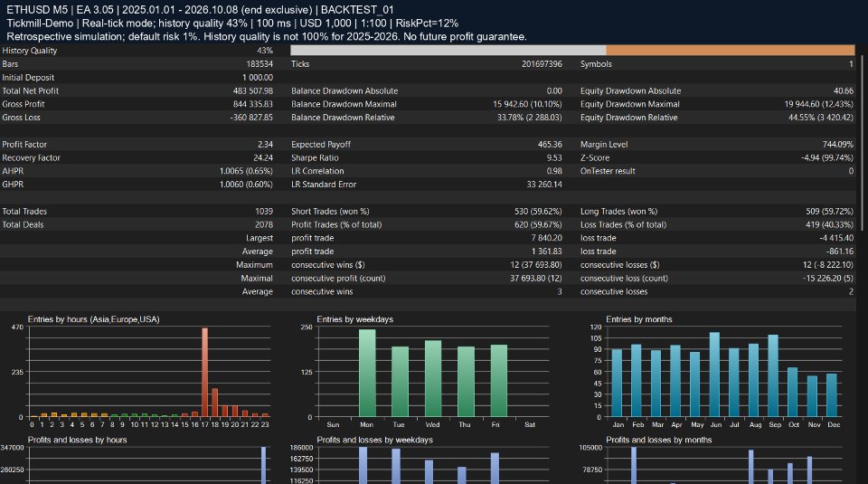Click the Recovery Factor value 24.24
868x484 pixels.
tap(263, 157)
